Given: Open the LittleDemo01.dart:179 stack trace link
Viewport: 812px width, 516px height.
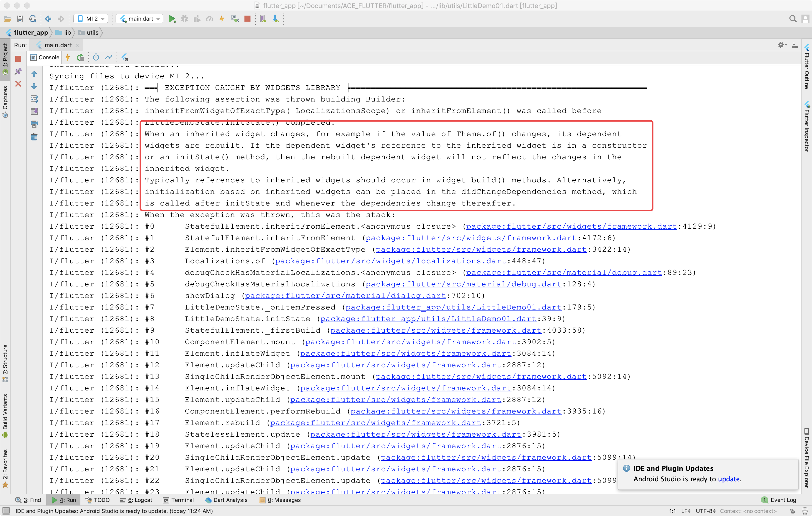Looking at the screenshot, I should coord(453,307).
